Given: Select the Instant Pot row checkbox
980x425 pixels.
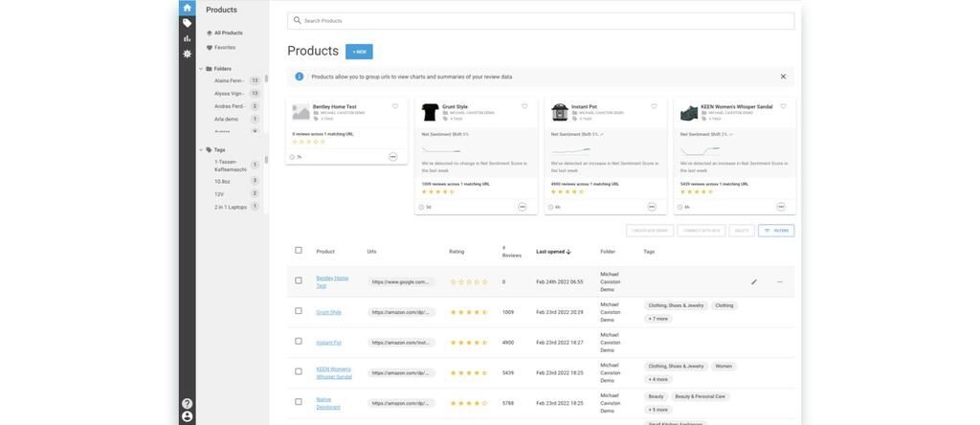Looking at the screenshot, I should [x=299, y=342].
